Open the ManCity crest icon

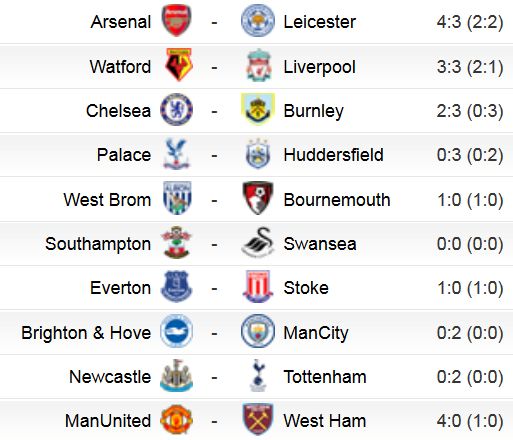(258, 331)
